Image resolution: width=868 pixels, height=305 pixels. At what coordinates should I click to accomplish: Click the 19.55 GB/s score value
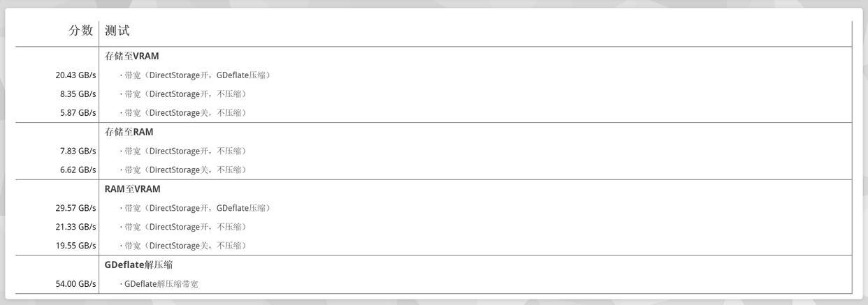(x=75, y=246)
